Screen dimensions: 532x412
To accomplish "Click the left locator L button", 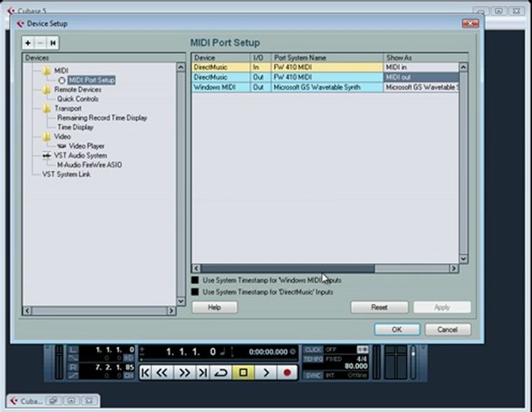I will pyautogui.click(x=73, y=350).
